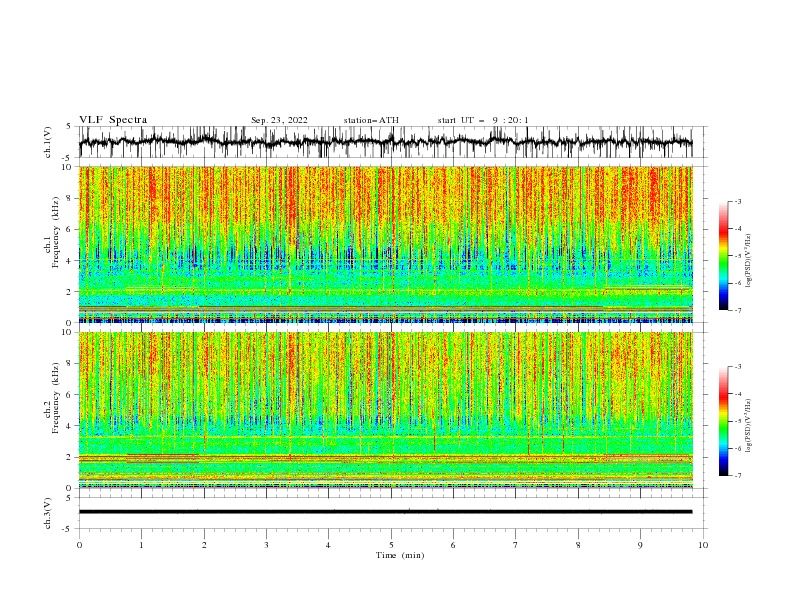
Task: Click the ch.2 spectrogram panel
Action: click(x=385, y=410)
